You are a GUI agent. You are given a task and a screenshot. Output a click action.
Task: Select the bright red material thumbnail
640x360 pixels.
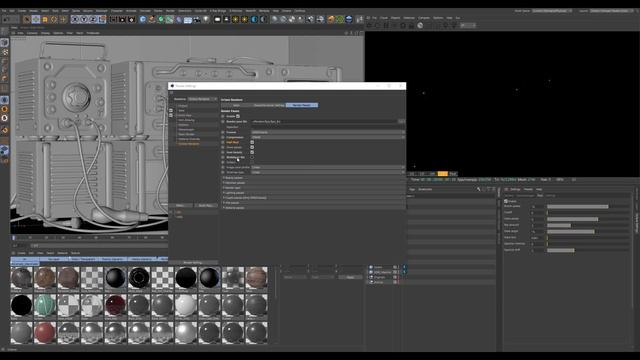[x=44, y=333]
